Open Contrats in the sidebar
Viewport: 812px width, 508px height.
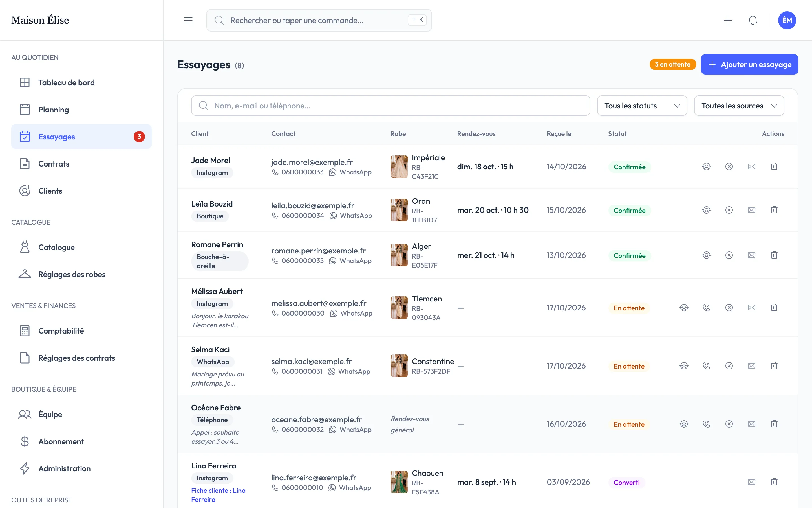pos(81,164)
